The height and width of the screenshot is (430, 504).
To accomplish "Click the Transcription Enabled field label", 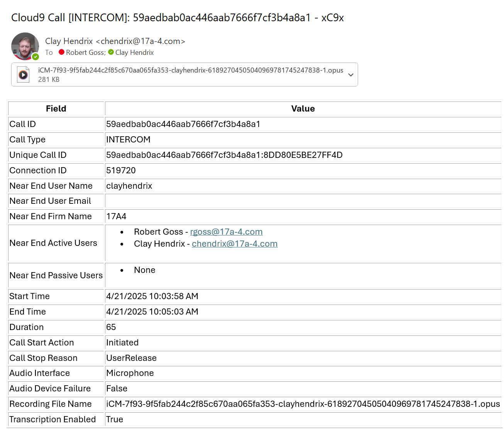I will 52,419.
